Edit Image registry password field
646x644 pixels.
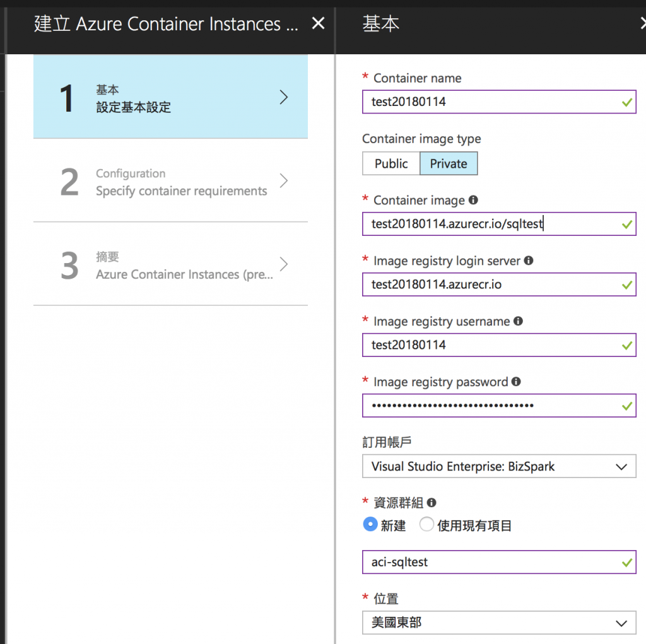[x=499, y=406]
